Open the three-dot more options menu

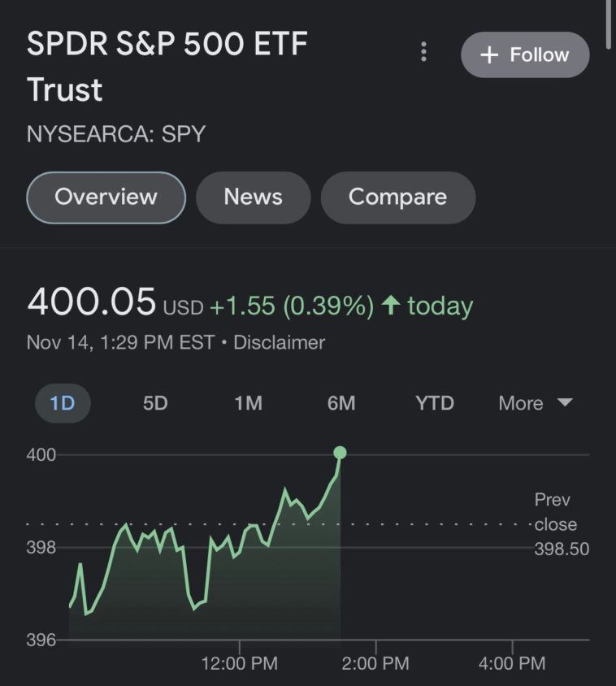(x=423, y=53)
